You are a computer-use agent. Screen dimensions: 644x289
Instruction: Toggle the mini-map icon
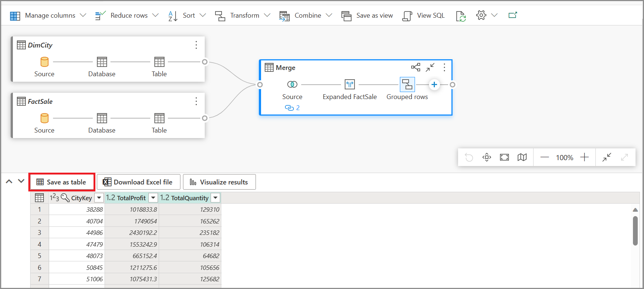(x=522, y=158)
